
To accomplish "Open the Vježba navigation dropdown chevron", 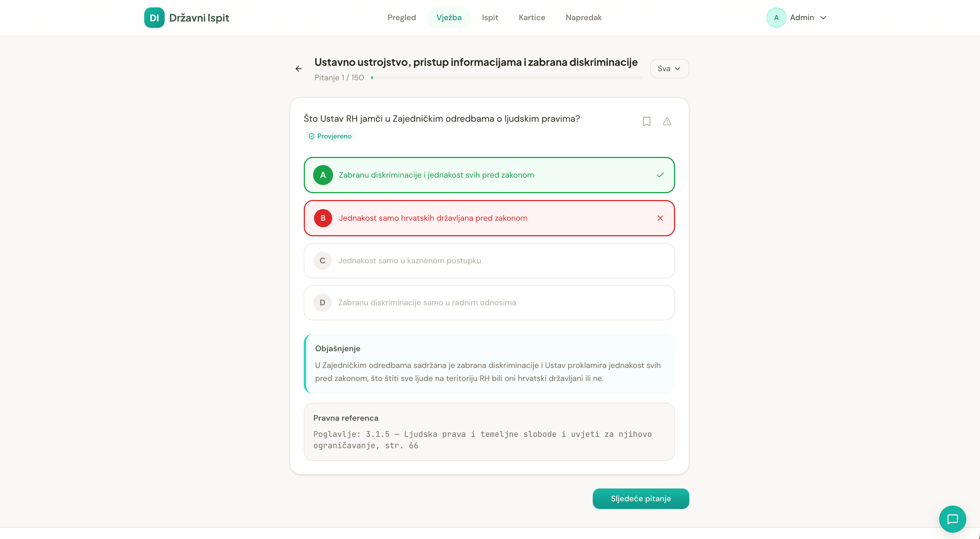I will pyautogui.click(x=449, y=18).
